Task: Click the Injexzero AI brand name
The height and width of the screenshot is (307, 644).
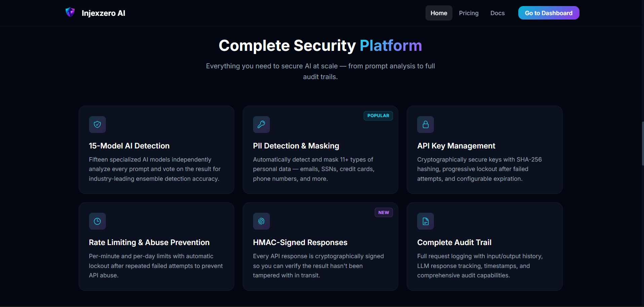Action: pyautogui.click(x=104, y=13)
